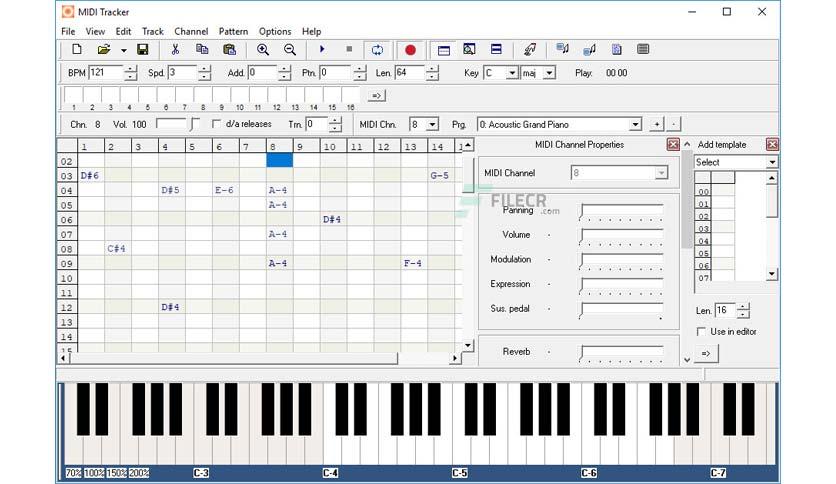The height and width of the screenshot is (484, 836).
Task: Click the instrument plug icon in toolbar
Action: tap(529, 50)
